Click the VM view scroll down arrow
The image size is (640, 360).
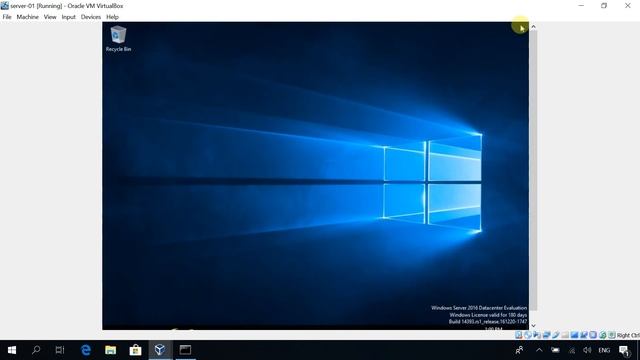coord(533,326)
